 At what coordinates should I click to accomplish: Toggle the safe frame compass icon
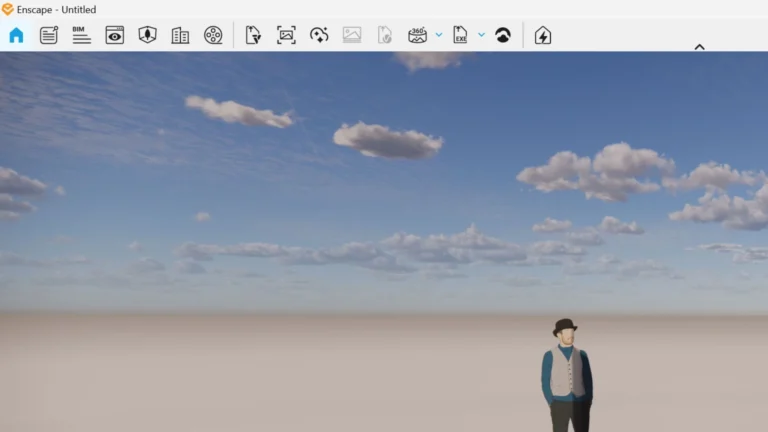point(147,35)
